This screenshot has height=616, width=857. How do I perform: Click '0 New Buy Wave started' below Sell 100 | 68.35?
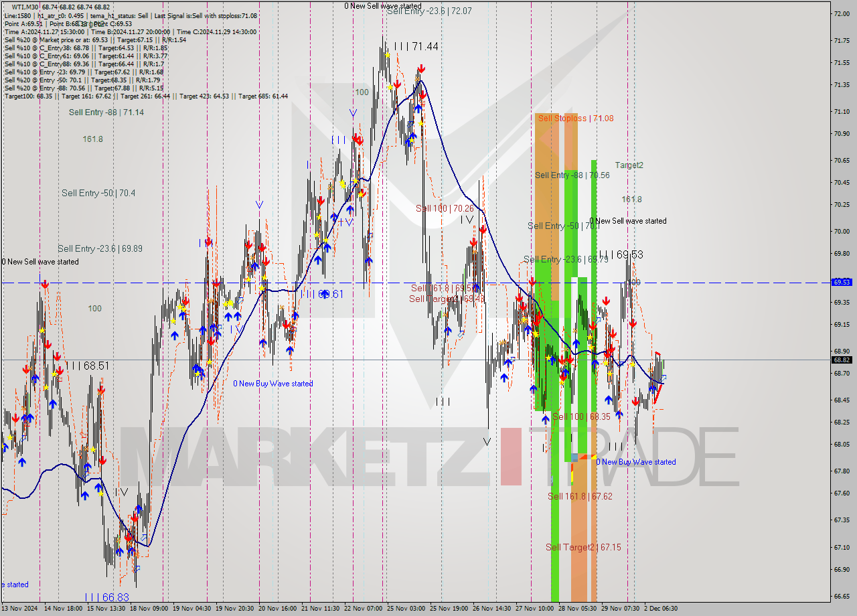(x=636, y=462)
